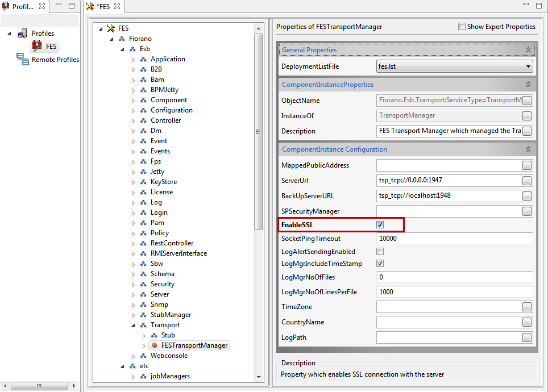Check Show Expert Properties
The height and width of the screenshot is (392, 548).
[x=462, y=27]
